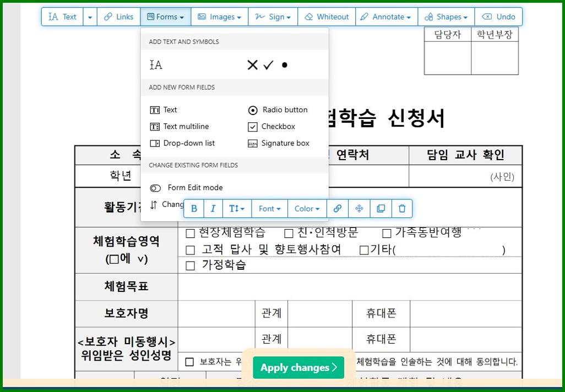
Task: Click the move arrows icon
Action: pos(359,208)
